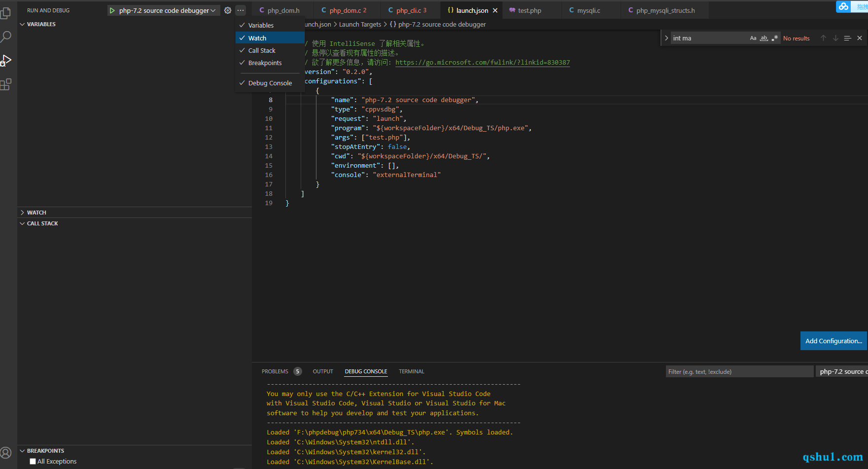Image resolution: width=868 pixels, height=469 pixels.
Task: Click the "stopAtEntry" false value
Action: (397, 146)
